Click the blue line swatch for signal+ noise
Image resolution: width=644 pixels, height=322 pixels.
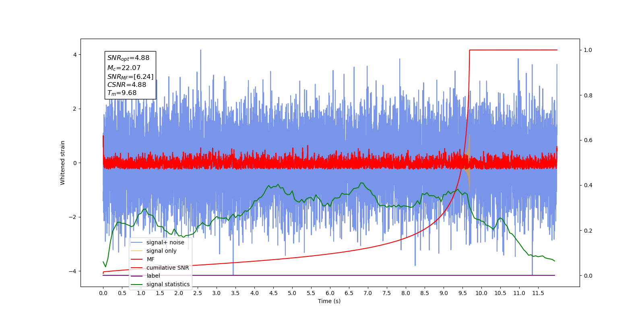137,242
